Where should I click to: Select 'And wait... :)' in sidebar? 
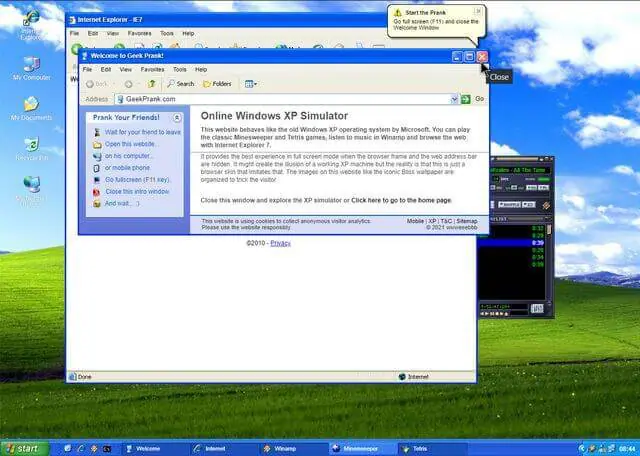click(122, 203)
